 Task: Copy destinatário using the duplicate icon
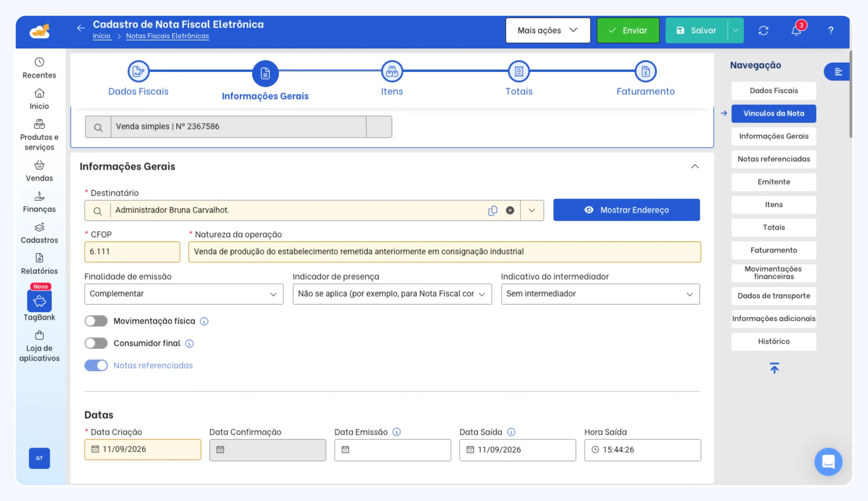pos(492,210)
